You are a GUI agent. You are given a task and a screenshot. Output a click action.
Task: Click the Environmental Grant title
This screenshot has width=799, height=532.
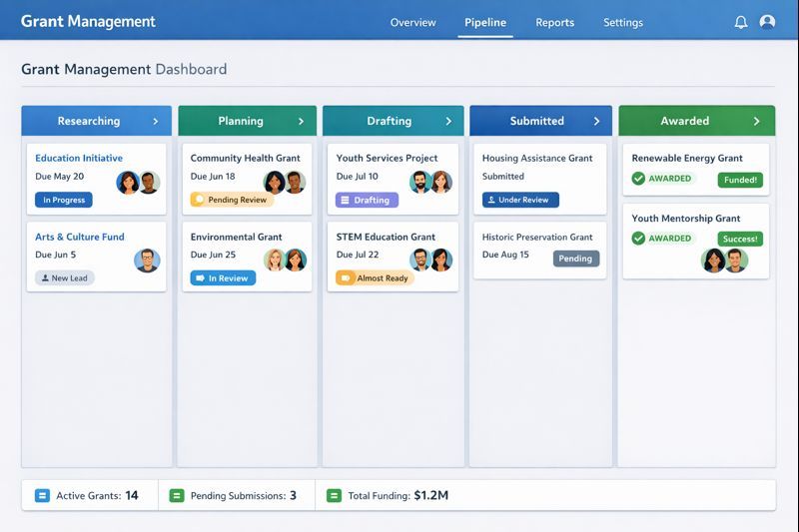coord(236,237)
